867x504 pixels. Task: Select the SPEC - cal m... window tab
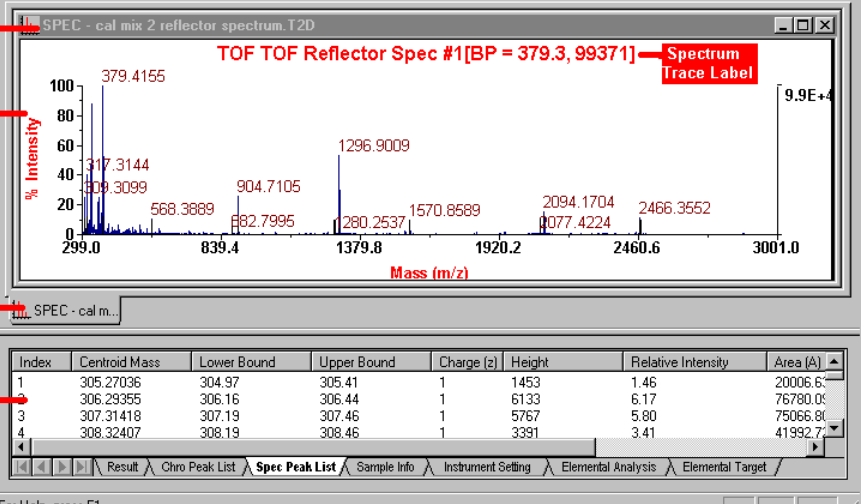tap(65, 311)
